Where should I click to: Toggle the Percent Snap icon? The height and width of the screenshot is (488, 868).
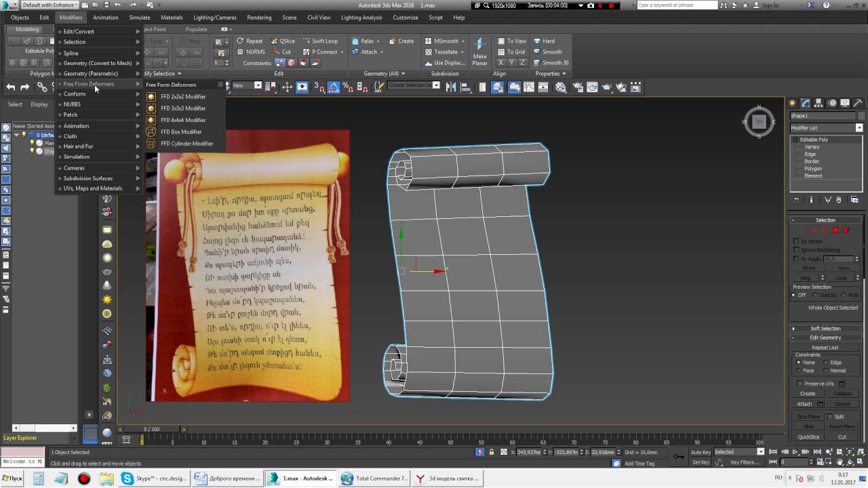coord(349,87)
